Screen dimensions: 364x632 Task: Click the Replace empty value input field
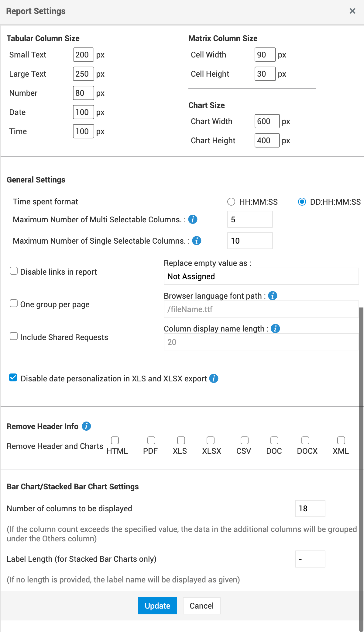click(x=261, y=276)
